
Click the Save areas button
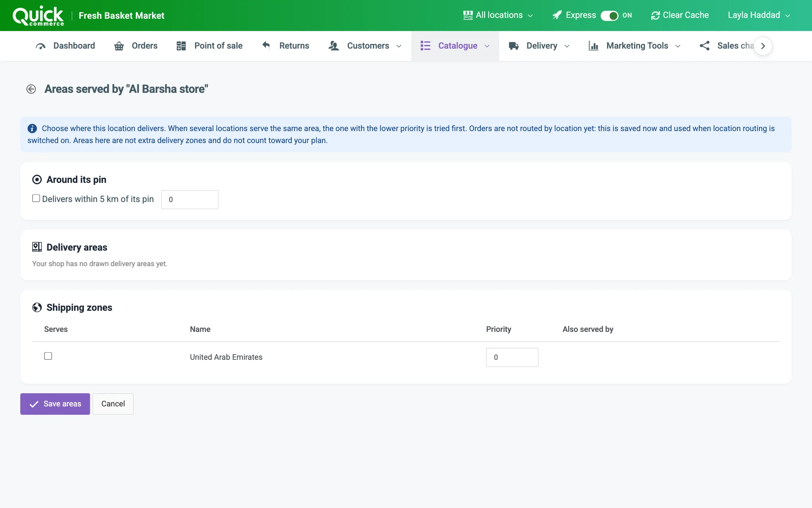pyautogui.click(x=55, y=404)
